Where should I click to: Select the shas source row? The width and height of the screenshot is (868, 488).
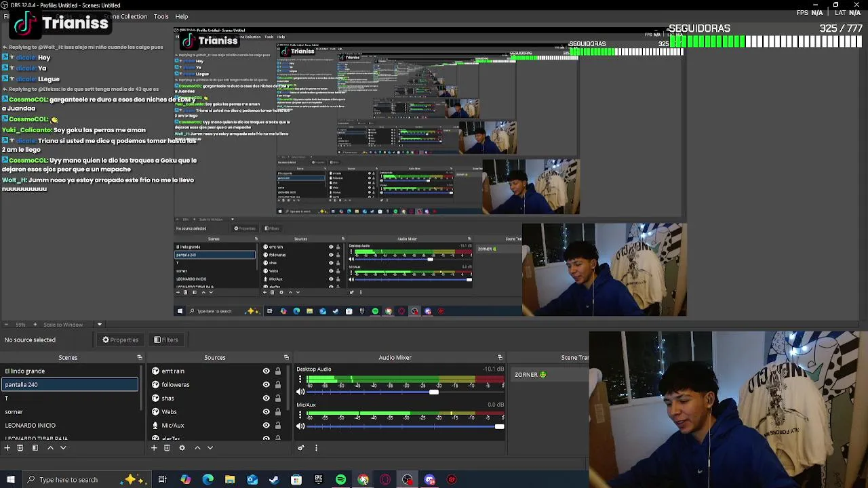216,398
